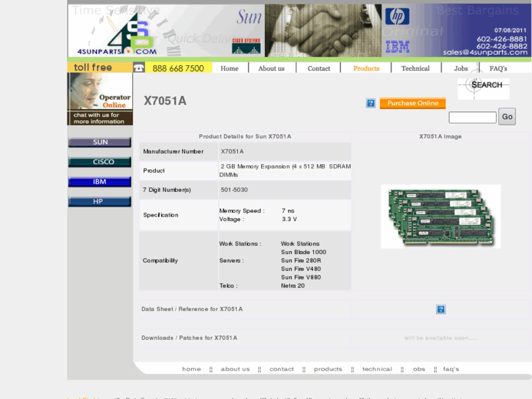
Task: Click the Data Sheet / Reference for X7051A label
Action: point(192,309)
